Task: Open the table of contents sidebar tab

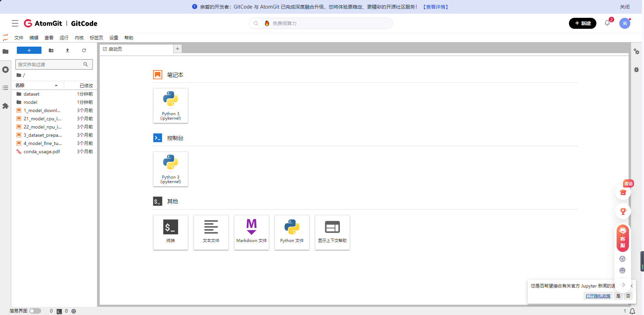Action: click(x=5, y=88)
